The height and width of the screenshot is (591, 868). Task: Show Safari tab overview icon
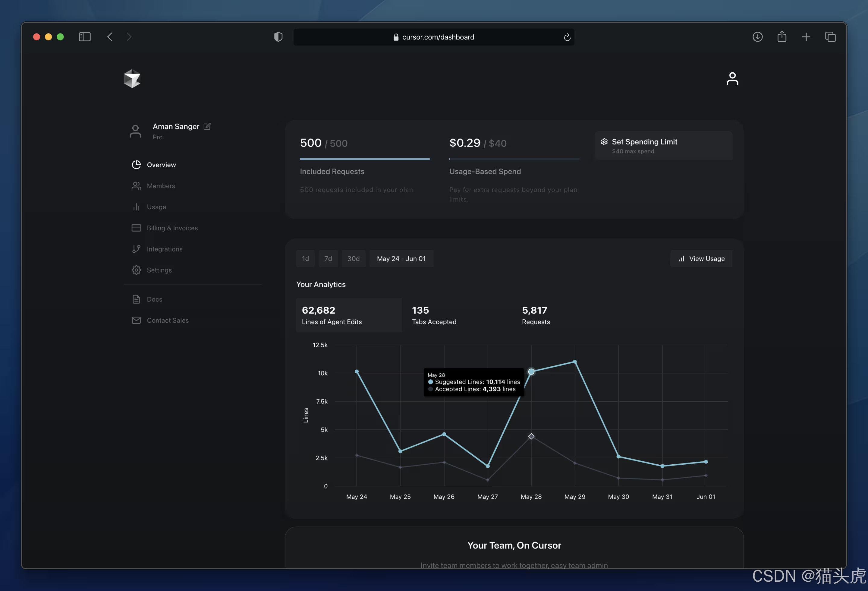(x=830, y=36)
